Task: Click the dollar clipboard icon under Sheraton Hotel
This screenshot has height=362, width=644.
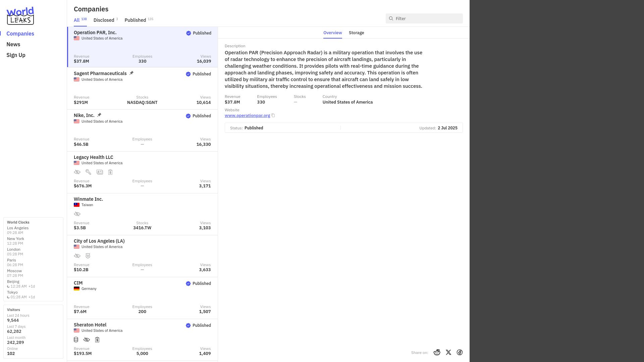Action: pos(97,340)
